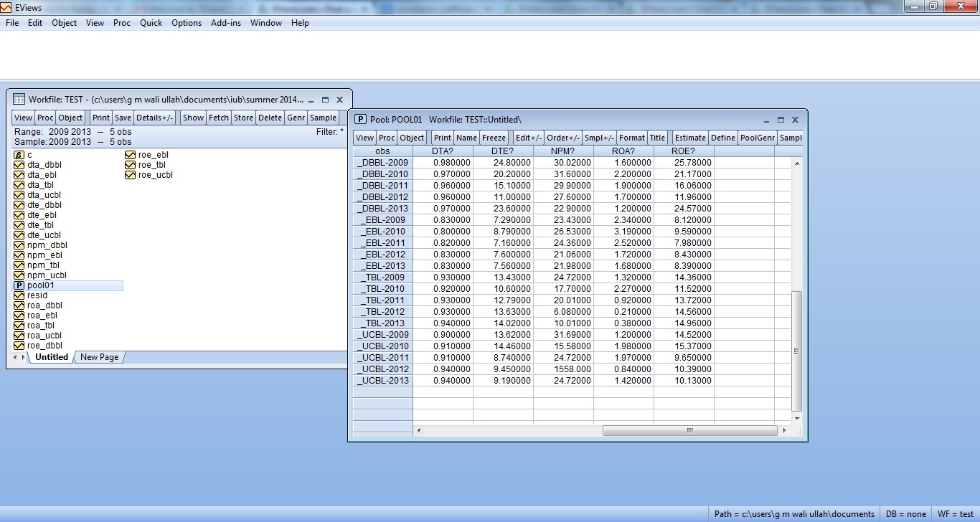Select the roe_dbbl series
The width and height of the screenshot is (980, 522).
[44, 346]
